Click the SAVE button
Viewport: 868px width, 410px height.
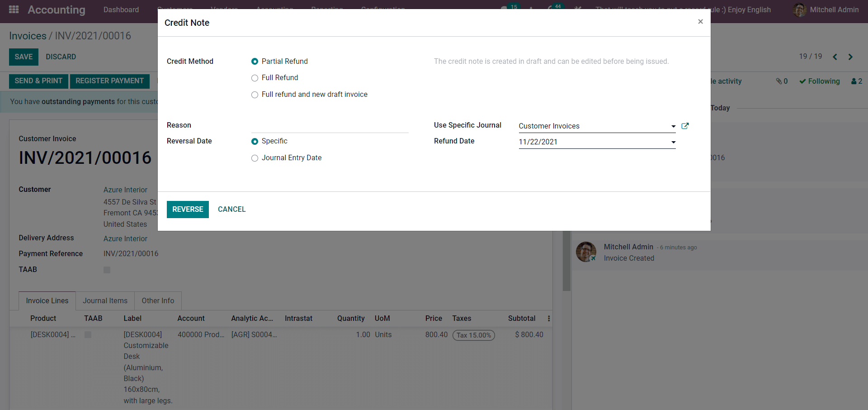24,57
